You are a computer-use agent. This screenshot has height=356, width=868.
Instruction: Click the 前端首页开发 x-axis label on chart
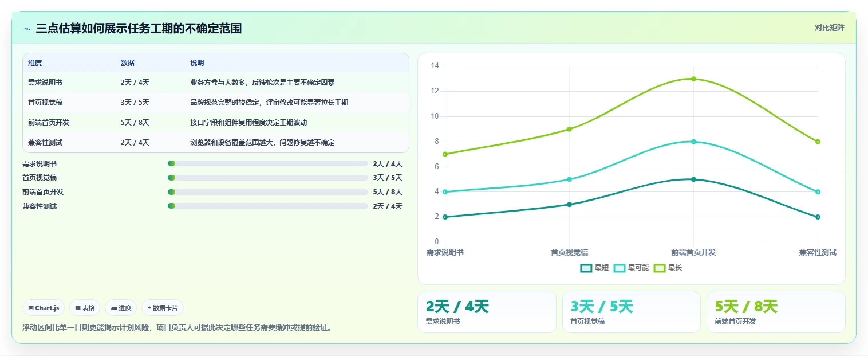693,252
